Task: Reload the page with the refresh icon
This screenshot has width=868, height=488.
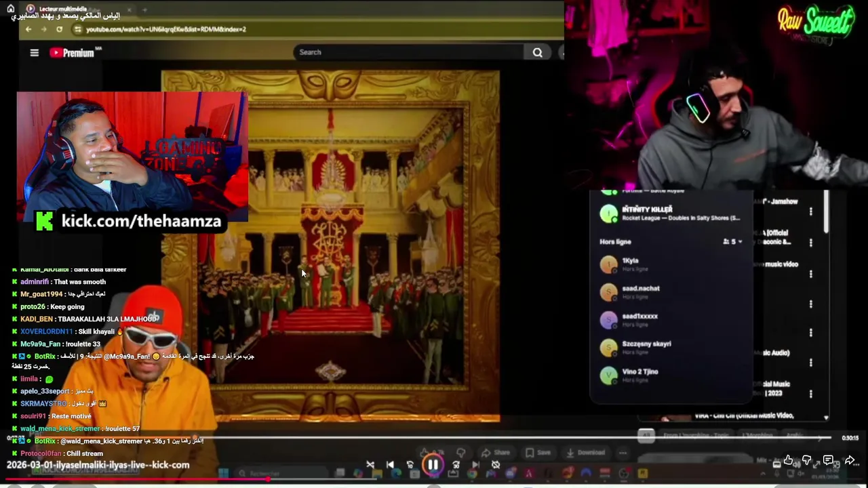Action: [60, 29]
